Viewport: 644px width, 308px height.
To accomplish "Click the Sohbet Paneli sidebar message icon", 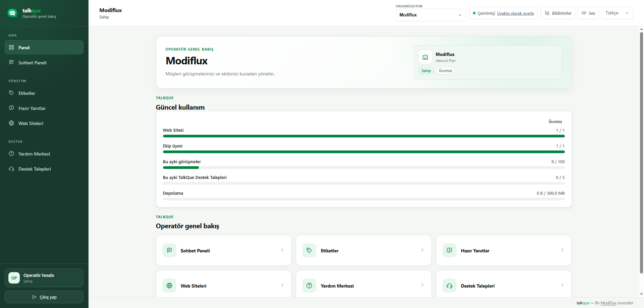I will pyautogui.click(x=11, y=62).
